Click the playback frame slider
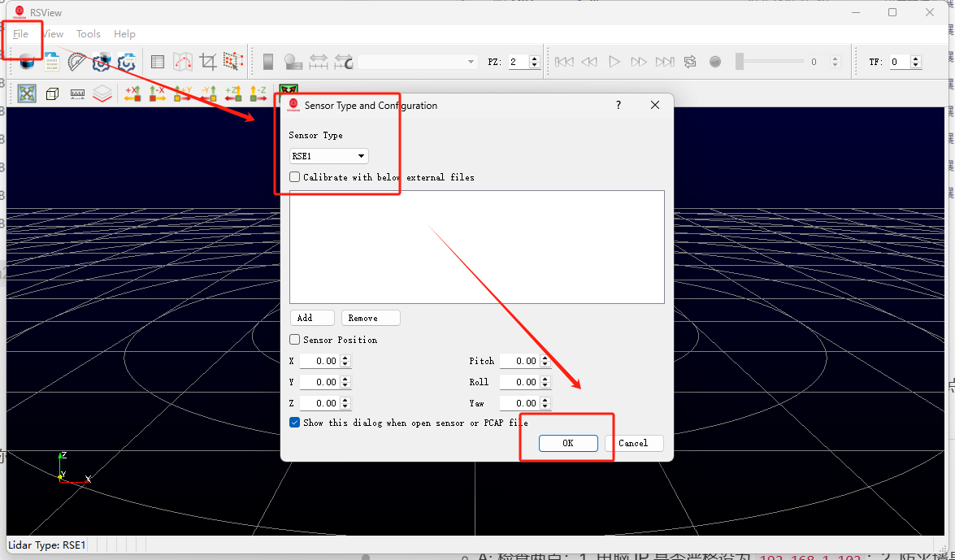The image size is (955, 560). tap(769, 62)
